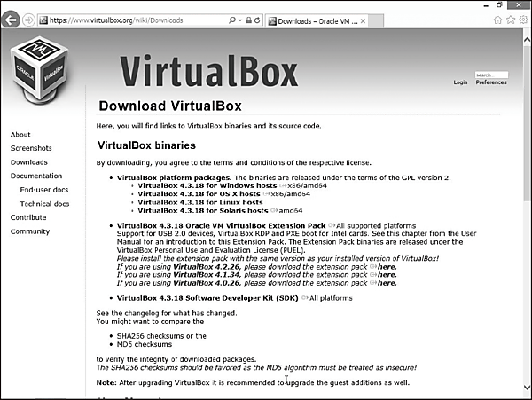Click the 'VirtualBox binaries' heading
532x400 pixels.
146,145
